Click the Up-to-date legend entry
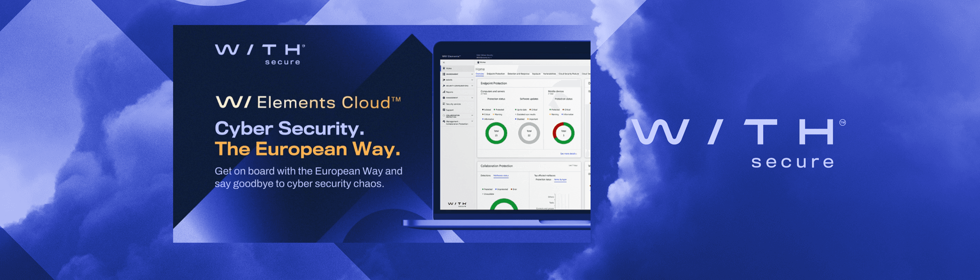 (521, 110)
